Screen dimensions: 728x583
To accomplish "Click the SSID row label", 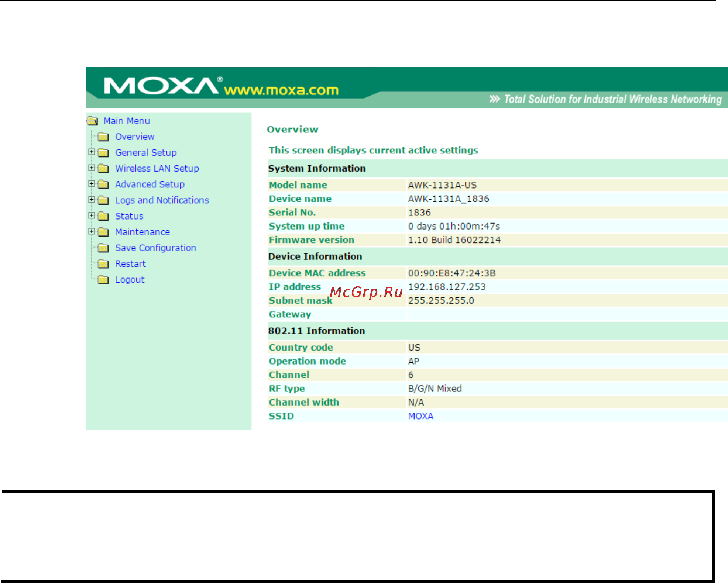I will (x=281, y=416).
